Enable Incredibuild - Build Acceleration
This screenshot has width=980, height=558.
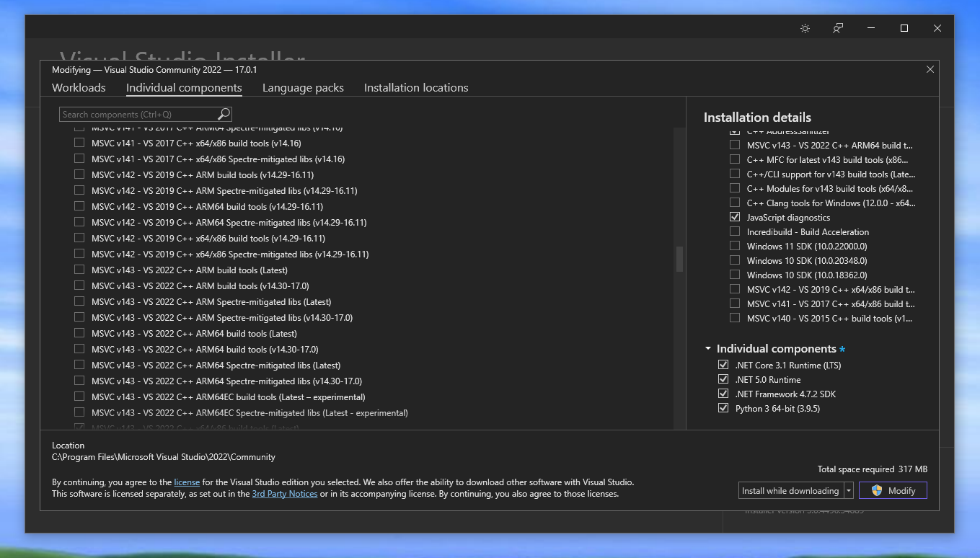coord(735,231)
